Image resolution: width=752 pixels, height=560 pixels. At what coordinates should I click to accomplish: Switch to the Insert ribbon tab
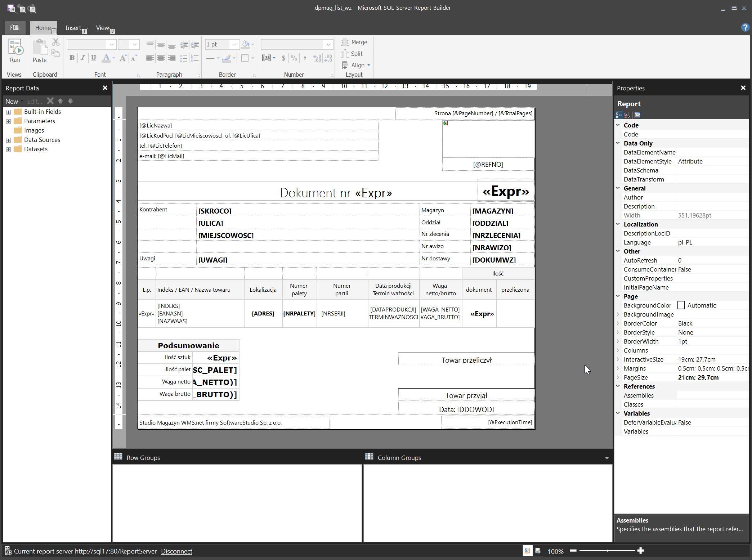73,28
